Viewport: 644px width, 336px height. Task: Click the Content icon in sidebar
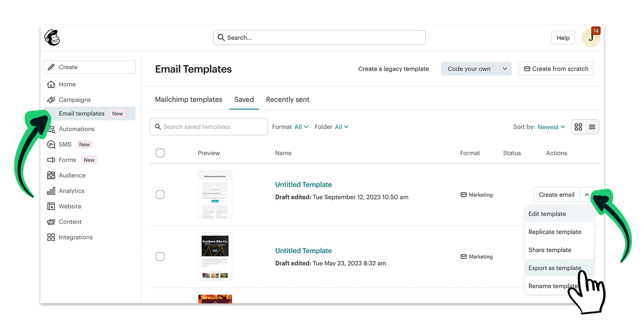tap(51, 222)
